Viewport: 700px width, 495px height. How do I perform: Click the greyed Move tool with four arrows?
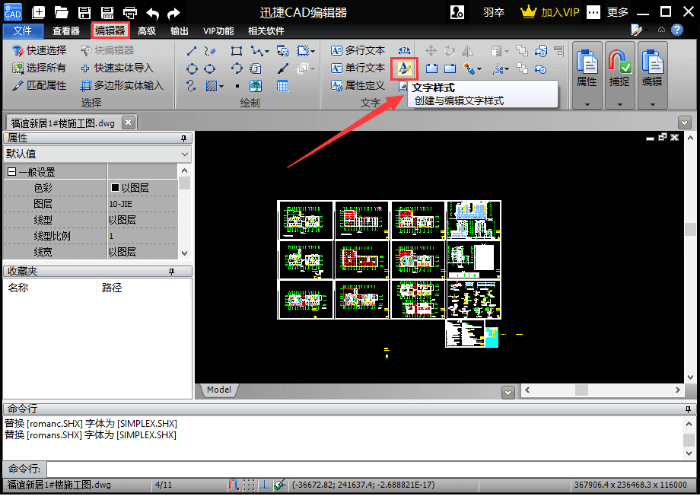[x=430, y=50]
